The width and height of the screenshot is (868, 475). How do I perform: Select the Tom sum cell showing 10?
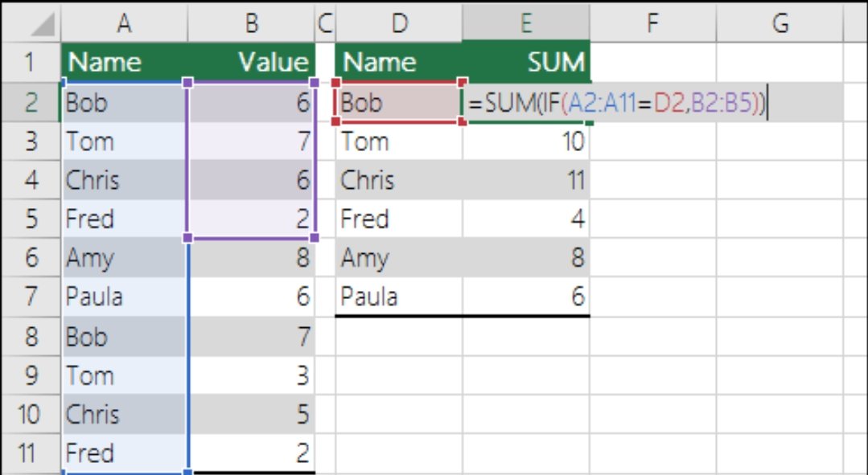[x=525, y=141]
